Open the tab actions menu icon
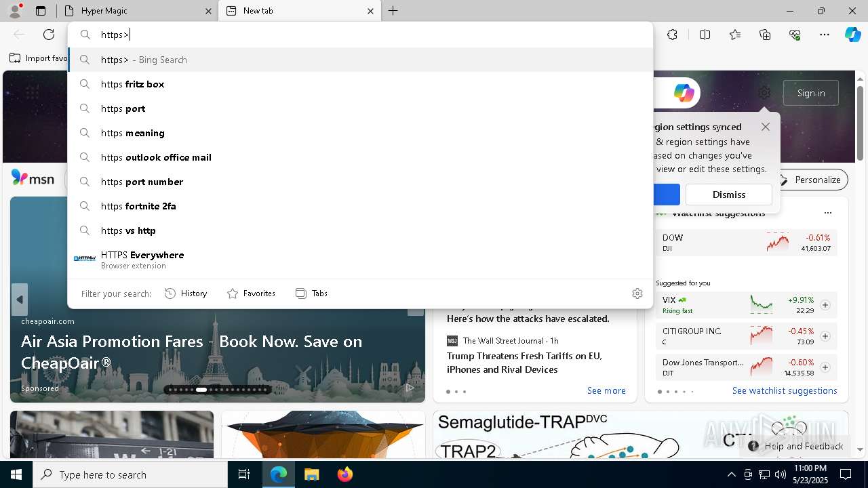Image resolution: width=868 pixels, height=488 pixels. click(41, 11)
